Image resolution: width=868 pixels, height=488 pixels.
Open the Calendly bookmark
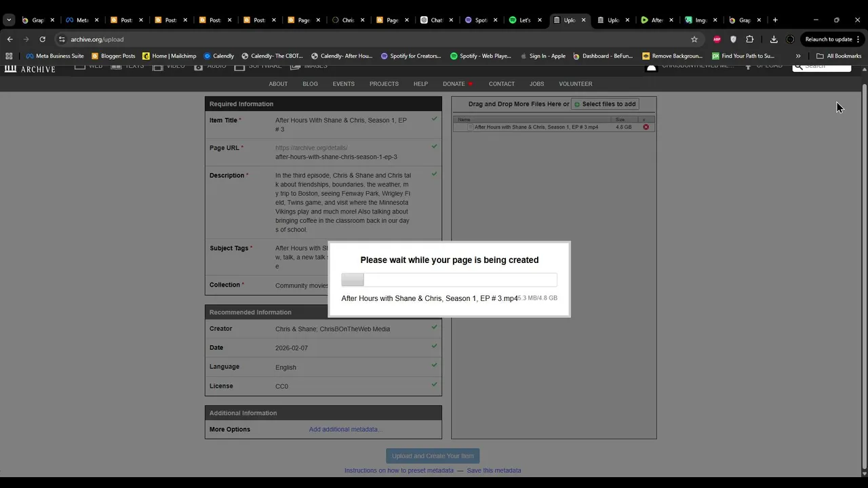(x=218, y=56)
